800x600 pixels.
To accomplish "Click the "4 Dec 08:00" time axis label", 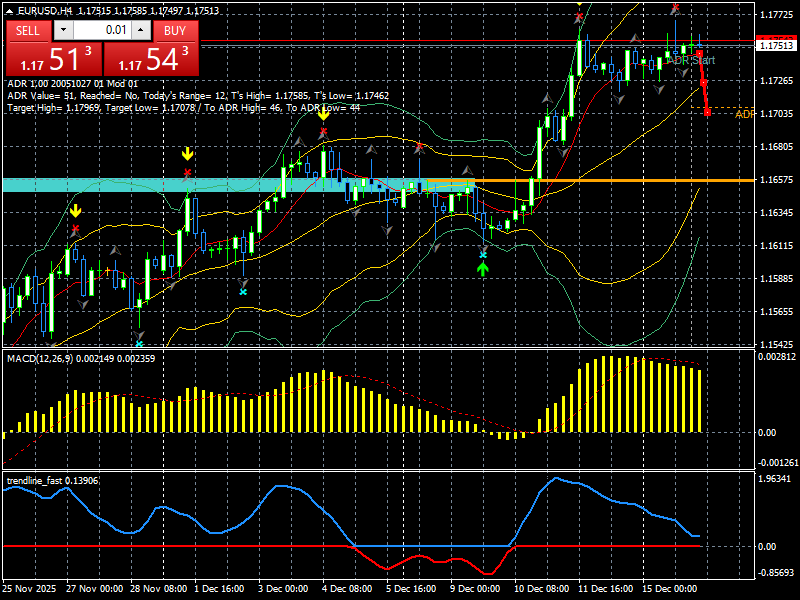I will click(347, 588).
